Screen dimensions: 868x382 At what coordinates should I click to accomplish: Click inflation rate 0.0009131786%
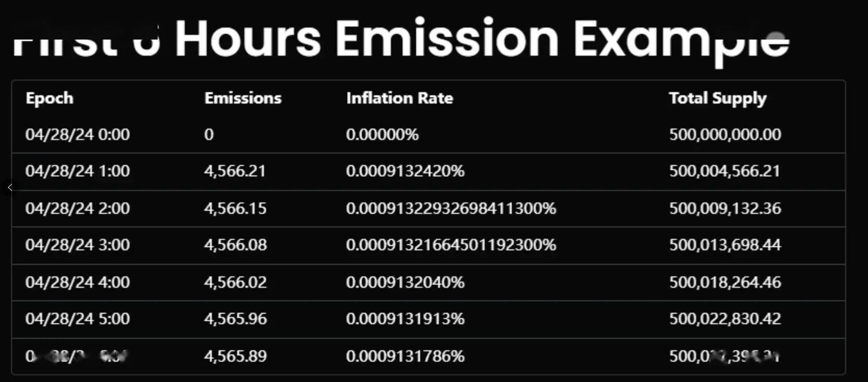(x=405, y=356)
